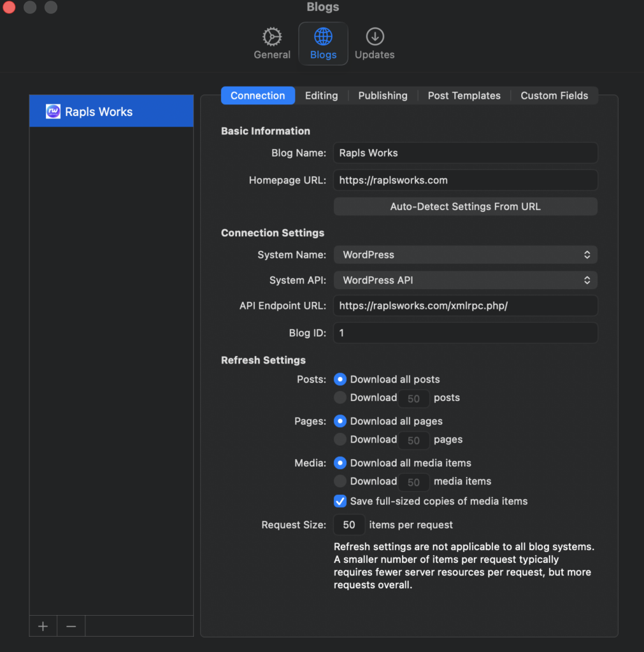Viewport: 644px width, 652px height.
Task: Select the Blogs globe icon
Action: (x=323, y=36)
